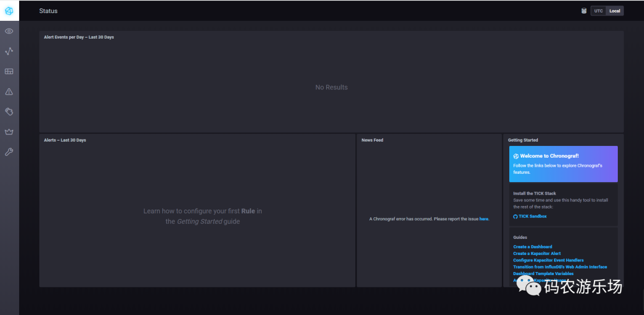
Task: Click the Guides heading
Action: pos(520,238)
